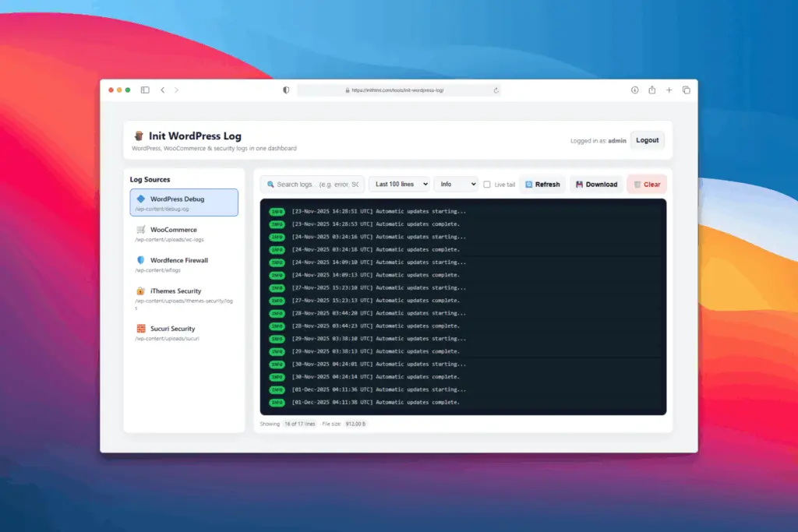Screen dimensions: 798x532
Task: Select the iThemes Security log source
Action: 184,298
